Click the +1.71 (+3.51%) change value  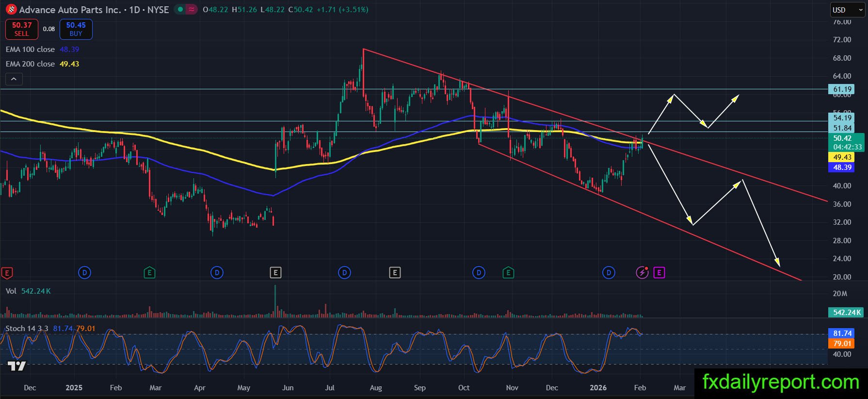[342, 10]
